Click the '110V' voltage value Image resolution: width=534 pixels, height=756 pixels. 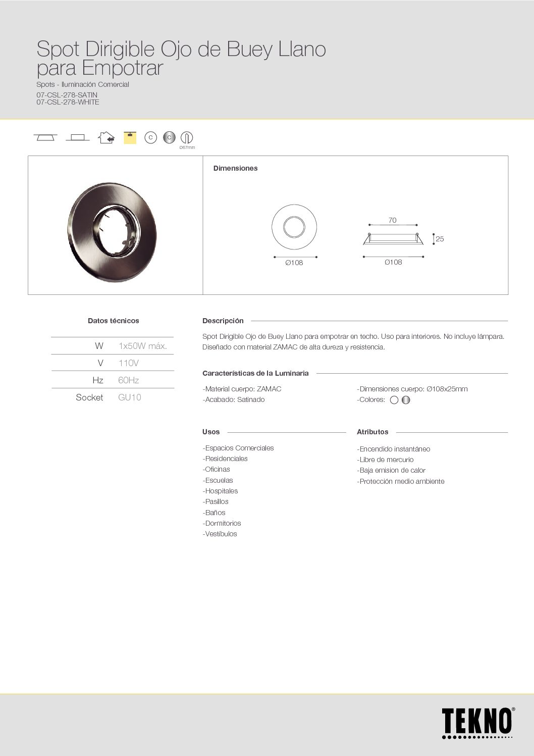point(129,363)
